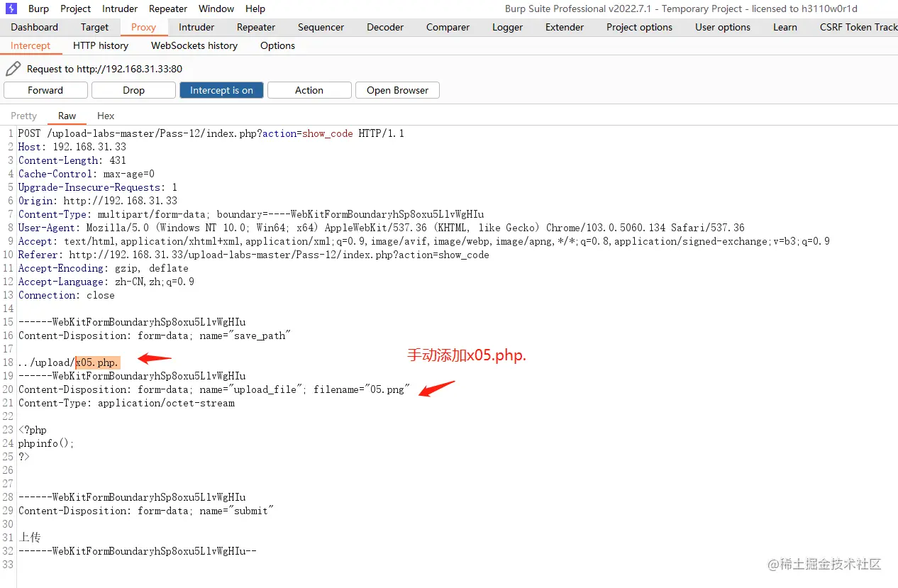Go to the Intruder tool tab
The image size is (898, 588).
click(196, 27)
